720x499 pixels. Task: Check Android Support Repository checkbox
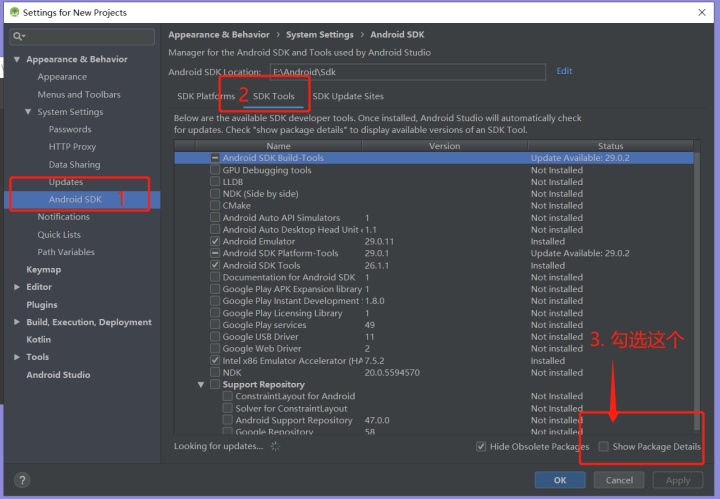click(227, 420)
